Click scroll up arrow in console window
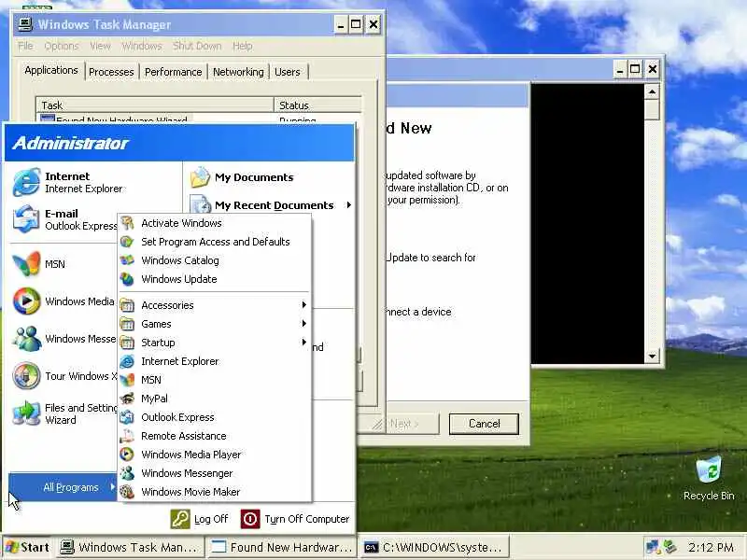The width and height of the screenshot is (747, 560). (652, 91)
